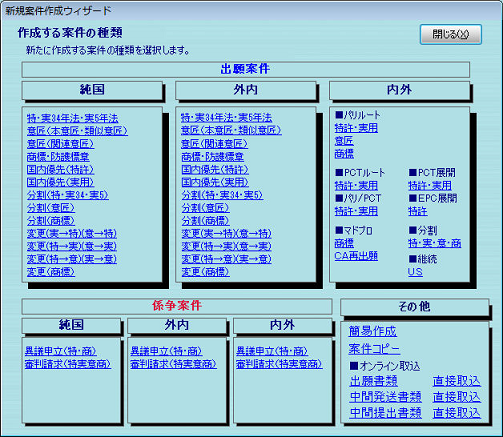Screen dimensions: 503x437
Task: Click 特・実・意・商 link under 分割
Action: [x=435, y=243]
